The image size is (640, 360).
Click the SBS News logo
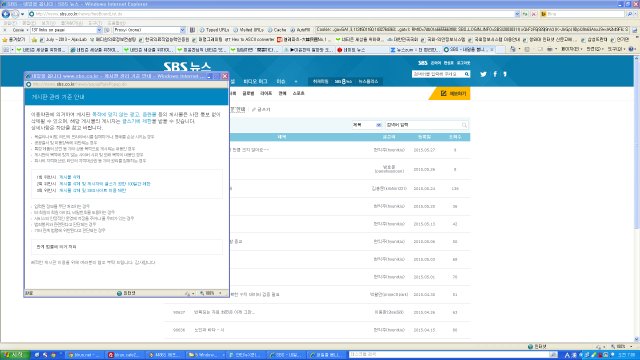coord(187,67)
